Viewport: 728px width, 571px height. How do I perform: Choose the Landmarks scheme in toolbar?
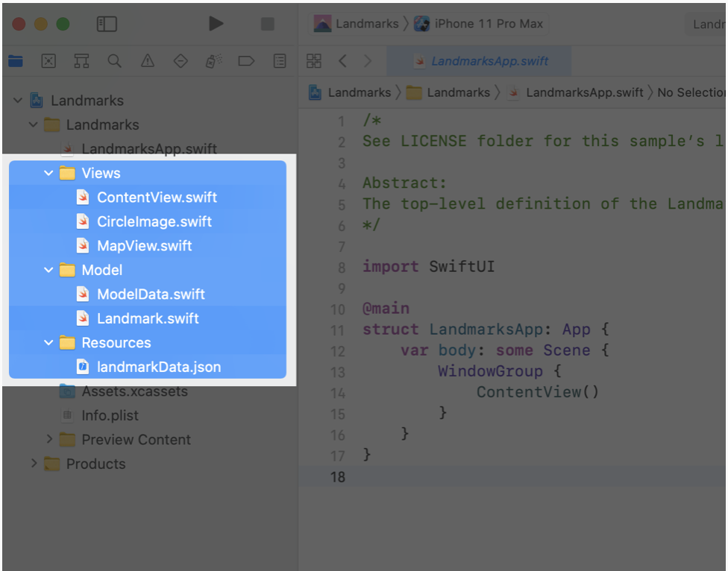pos(356,24)
